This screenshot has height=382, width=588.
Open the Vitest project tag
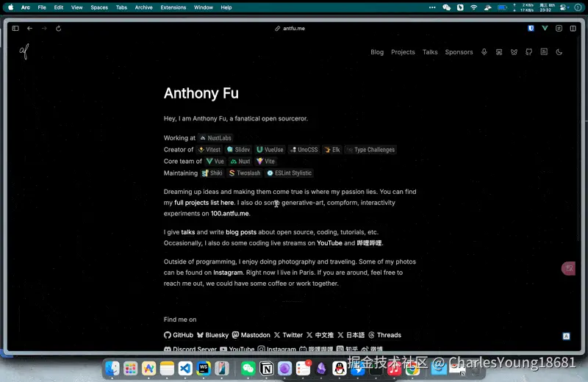pyautogui.click(x=209, y=150)
